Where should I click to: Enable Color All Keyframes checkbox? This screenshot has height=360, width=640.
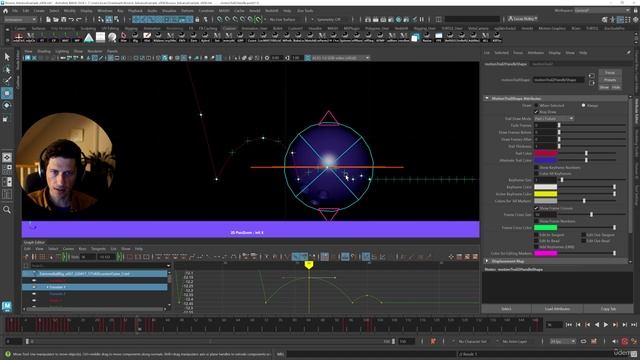click(536, 173)
